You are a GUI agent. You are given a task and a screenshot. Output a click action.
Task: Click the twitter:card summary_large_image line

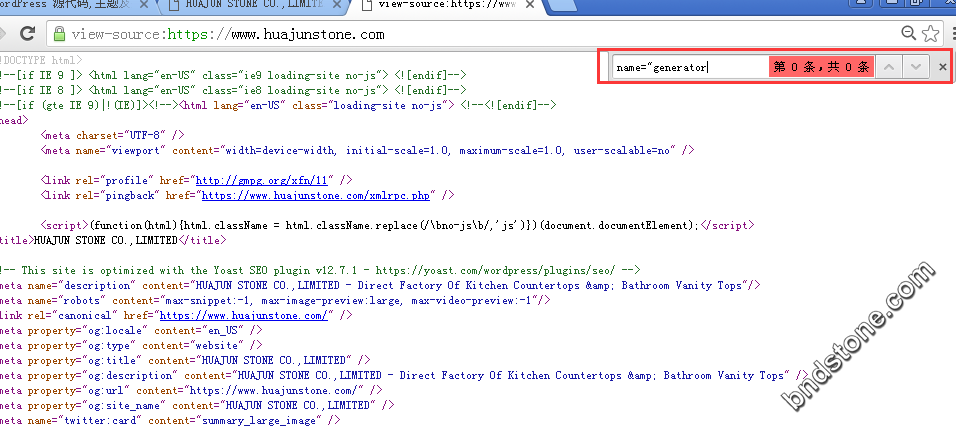pos(170,420)
